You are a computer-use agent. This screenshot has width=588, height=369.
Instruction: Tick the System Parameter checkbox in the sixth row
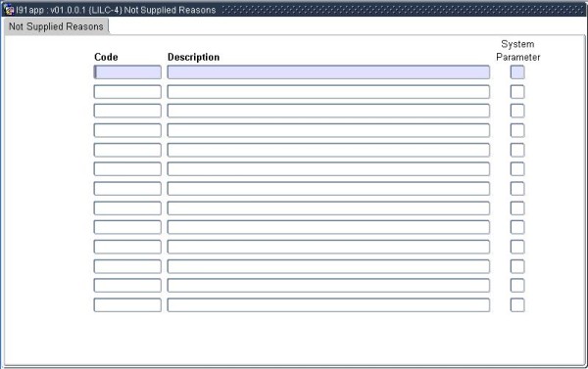517,169
